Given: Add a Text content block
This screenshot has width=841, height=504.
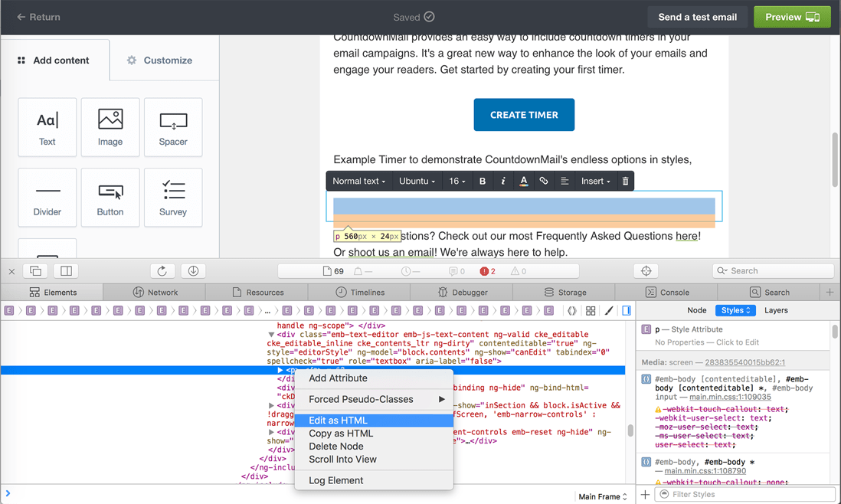Looking at the screenshot, I should point(47,128).
